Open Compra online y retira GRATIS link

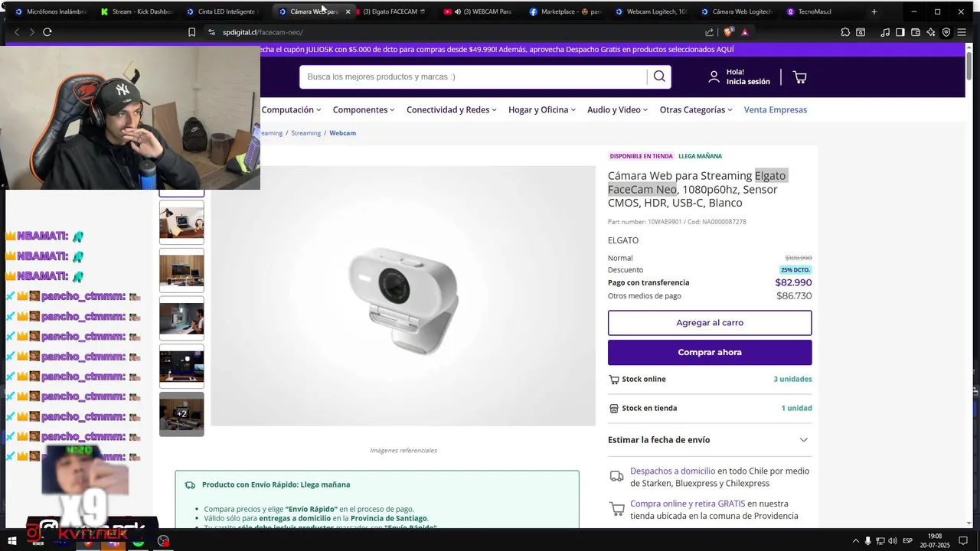coord(688,504)
